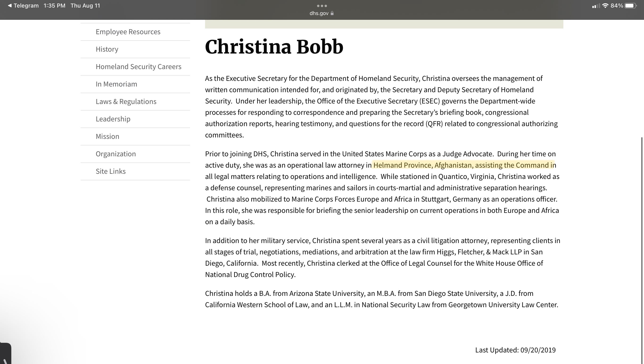Tap the three-dot multitasking indicator
The height and width of the screenshot is (364, 644).
pyautogui.click(x=322, y=6)
